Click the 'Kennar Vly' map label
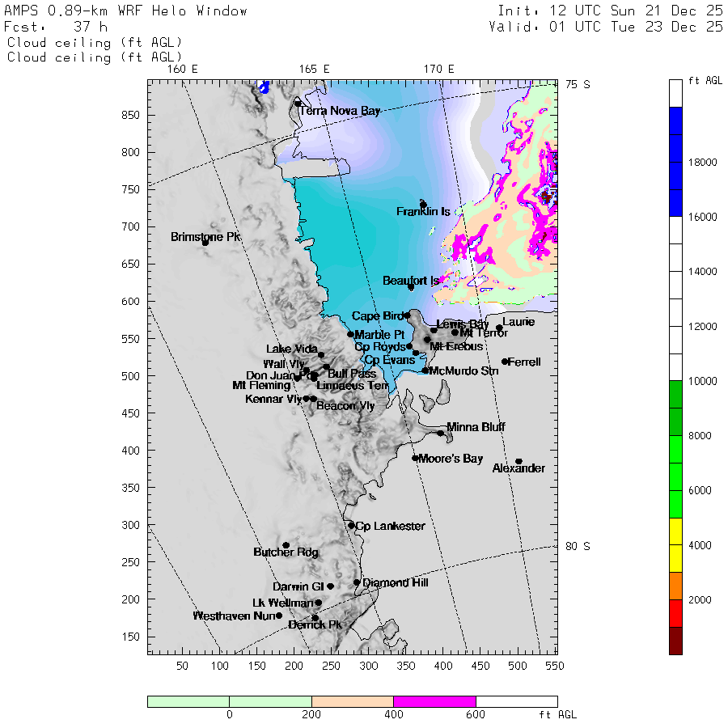The width and height of the screenshot is (728, 728). point(274,399)
